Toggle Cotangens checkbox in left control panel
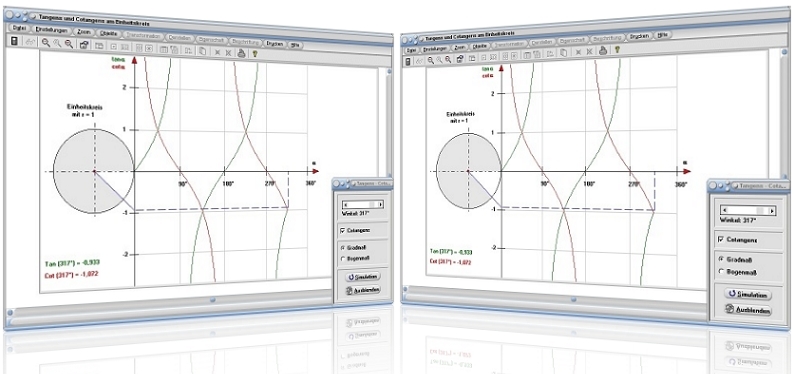 [343, 230]
